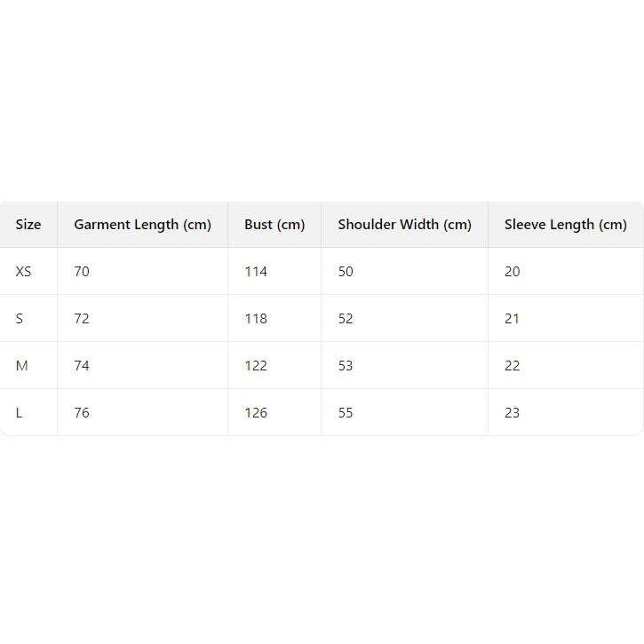Click garment length value 70
644x644 pixels.
coord(82,272)
